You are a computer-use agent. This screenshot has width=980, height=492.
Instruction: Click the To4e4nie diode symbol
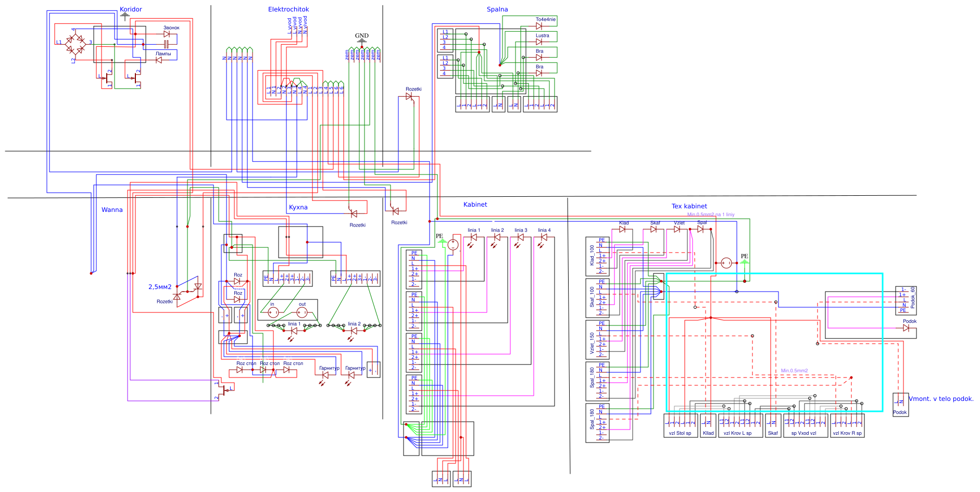pyautogui.click(x=539, y=26)
